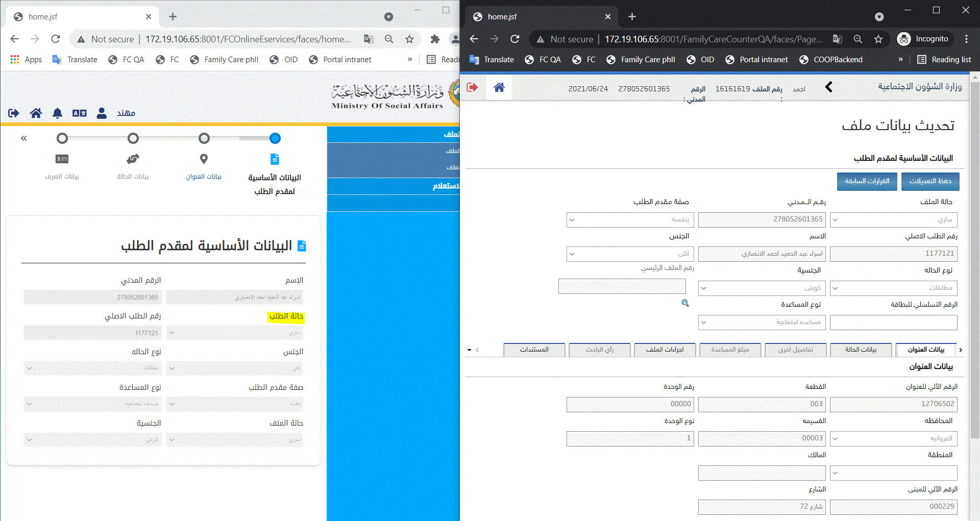
Task: Click magnifier search icon beside main file number
Action: pos(685,303)
